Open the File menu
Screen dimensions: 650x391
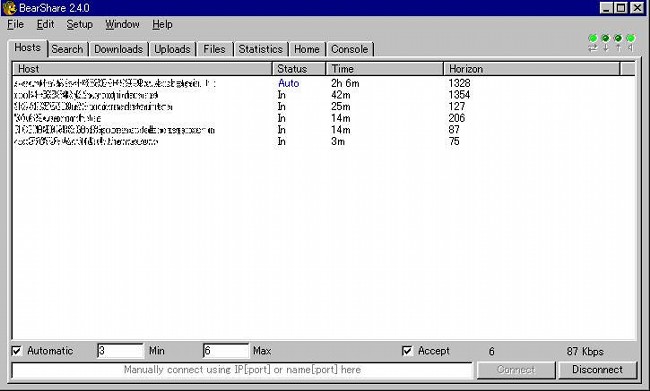pyautogui.click(x=15, y=24)
